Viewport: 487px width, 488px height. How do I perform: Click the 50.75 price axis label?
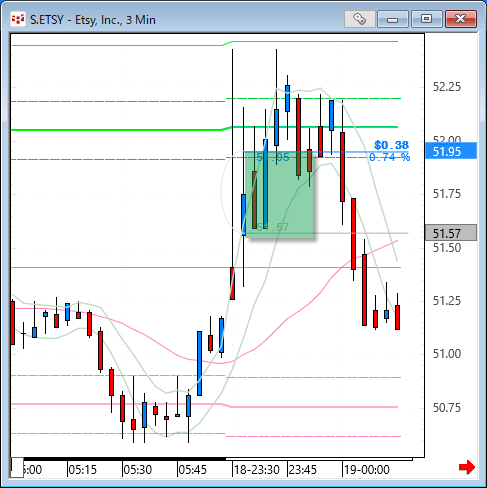click(x=447, y=408)
